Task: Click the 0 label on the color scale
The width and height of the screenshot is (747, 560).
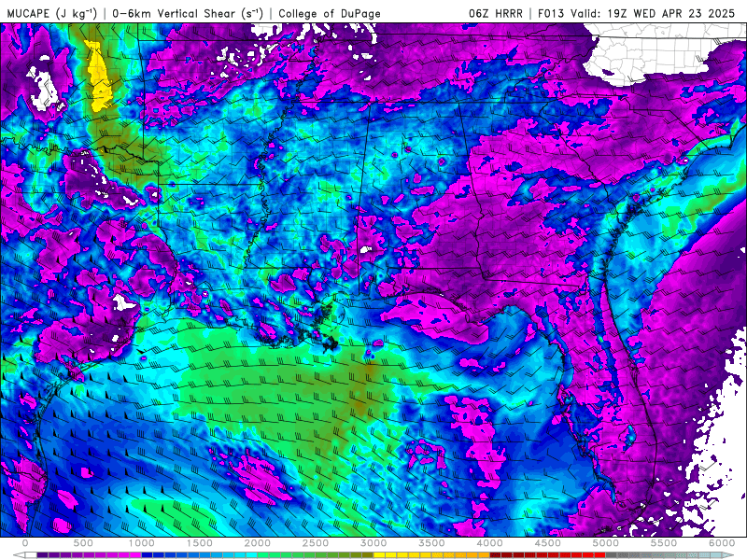Action: (x=25, y=543)
